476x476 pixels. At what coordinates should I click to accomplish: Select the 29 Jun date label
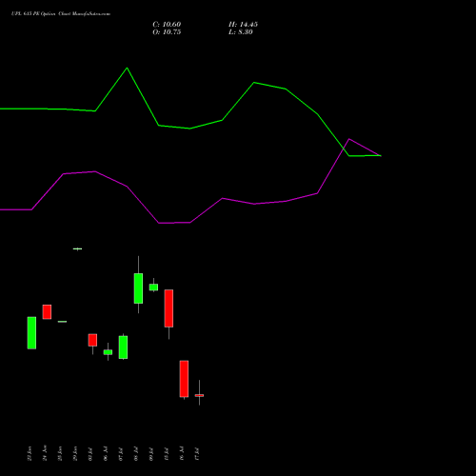[x=75, y=453]
